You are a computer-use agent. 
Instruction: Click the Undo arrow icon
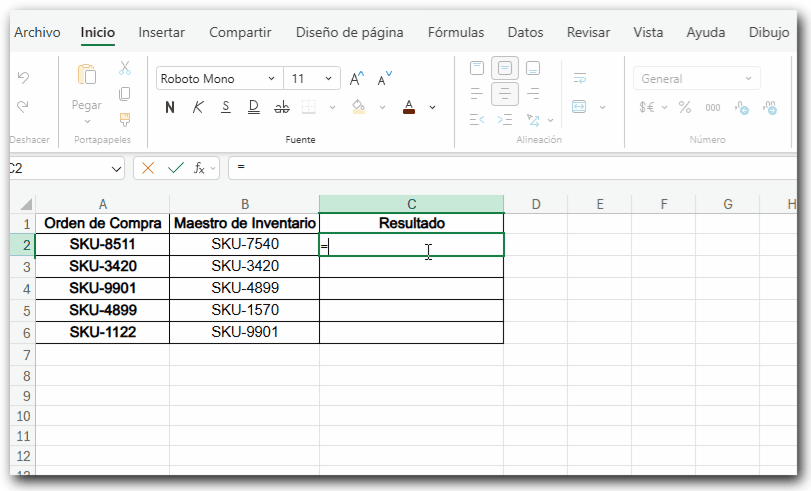tap(23, 78)
